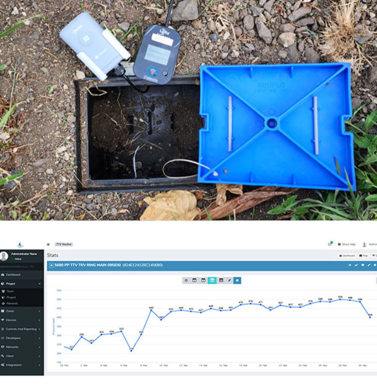Click the clock icon in chart toolbar
Screen dimensions: 377x384
pos(186,280)
